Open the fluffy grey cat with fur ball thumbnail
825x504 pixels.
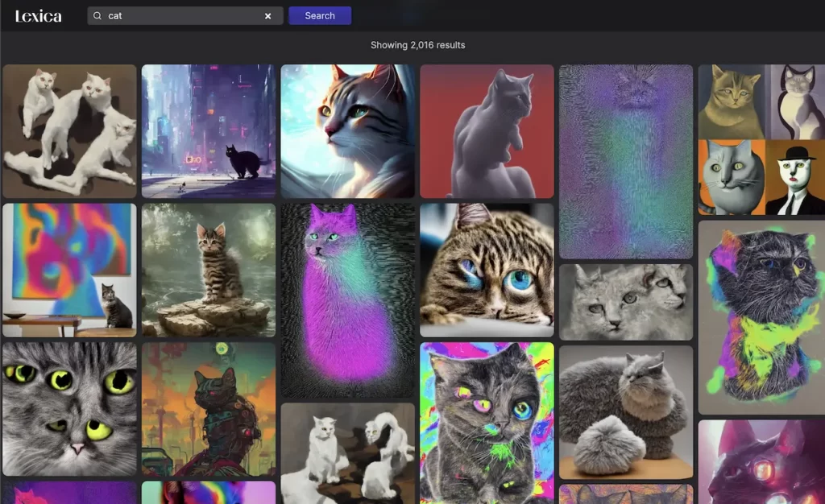[626, 412]
